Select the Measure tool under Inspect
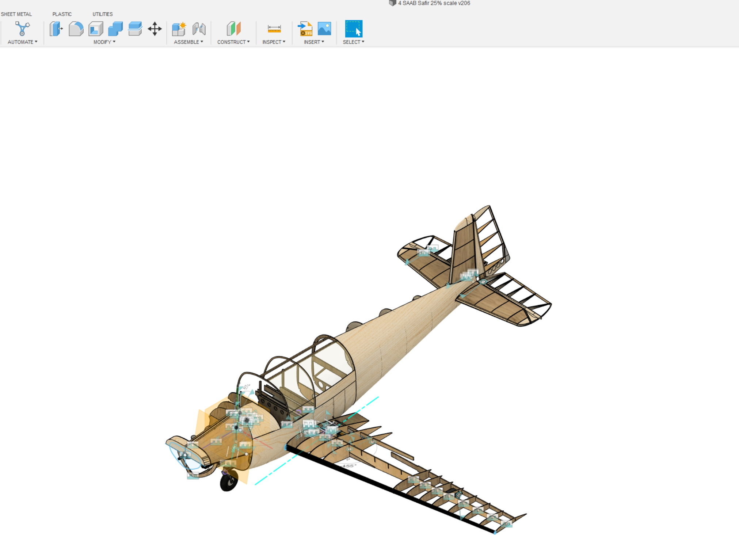739x560 pixels. [x=274, y=29]
